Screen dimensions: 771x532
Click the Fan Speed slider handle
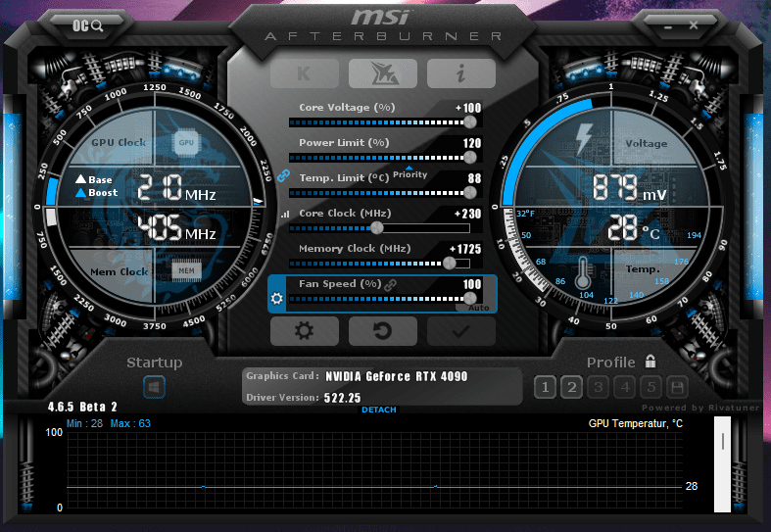469,298
